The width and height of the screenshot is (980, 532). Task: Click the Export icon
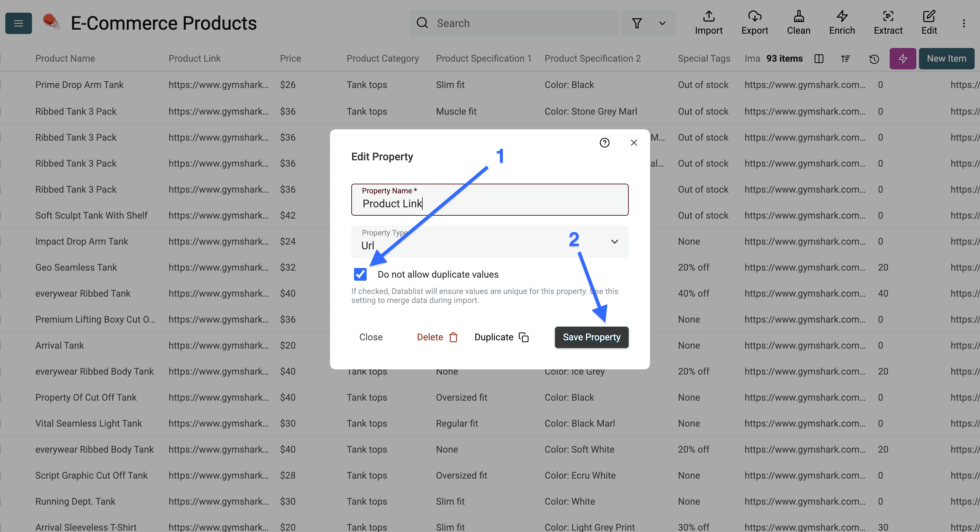pyautogui.click(x=754, y=23)
